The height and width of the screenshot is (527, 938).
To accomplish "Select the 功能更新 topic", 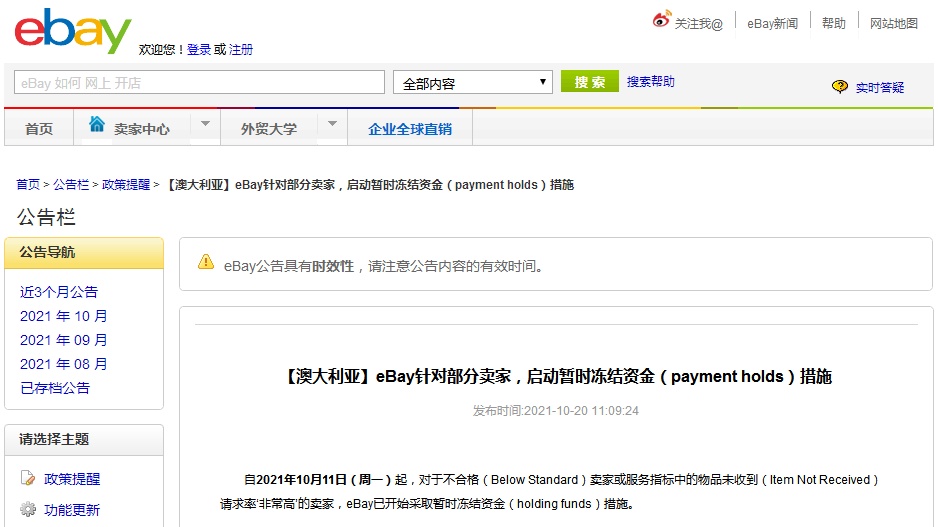I will (x=72, y=510).
